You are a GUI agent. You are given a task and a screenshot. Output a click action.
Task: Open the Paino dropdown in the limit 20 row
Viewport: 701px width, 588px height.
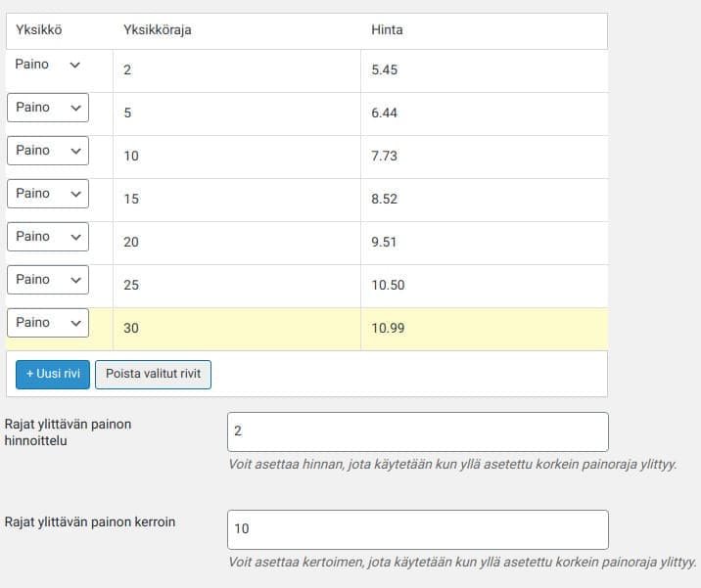pos(48,237)
